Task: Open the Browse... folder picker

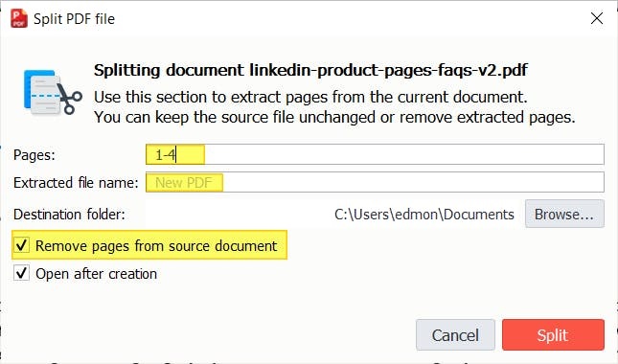Action: (564, 214)
